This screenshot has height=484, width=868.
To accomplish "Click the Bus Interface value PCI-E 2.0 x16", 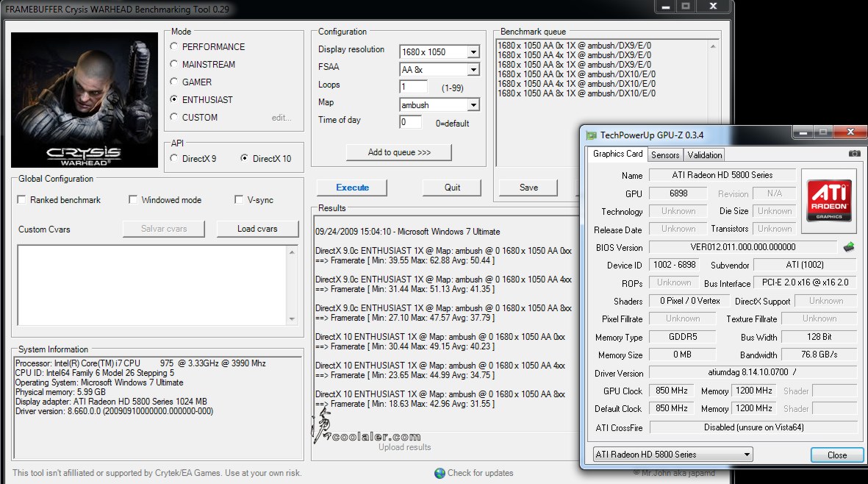I will tap(805, 282).
